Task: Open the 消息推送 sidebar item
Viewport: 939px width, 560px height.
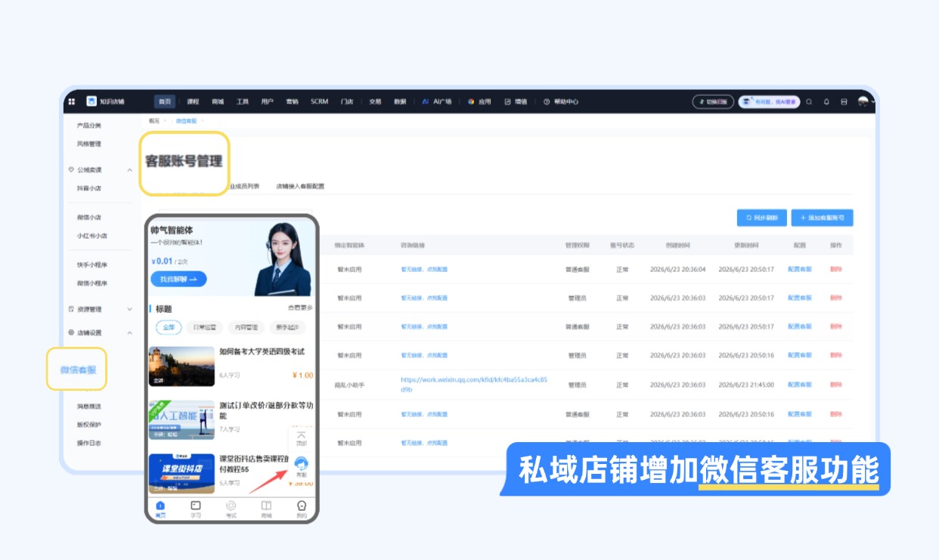Action: 89,407
